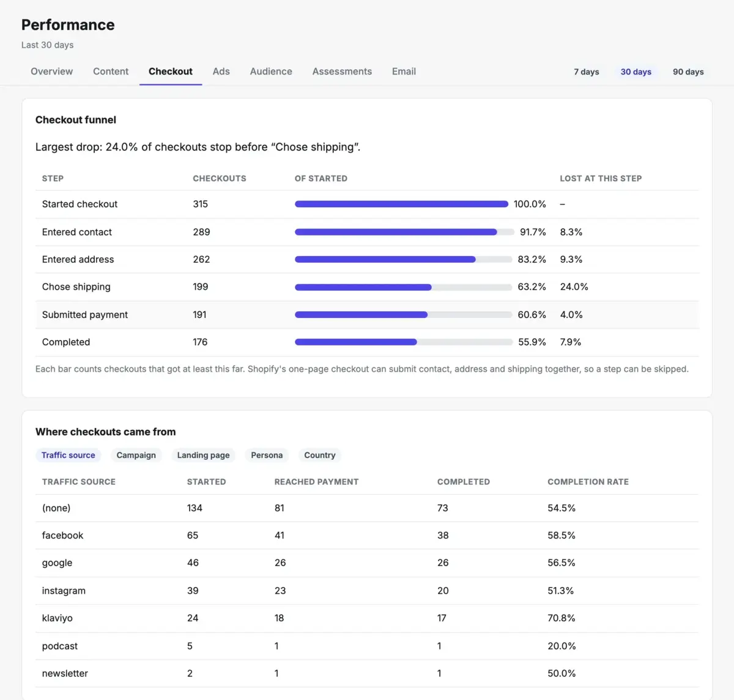Image resolution: width=734 pixels, height=700 pixels.
Task: Click the Entered address progress bar
Action: tap(404, 259)
